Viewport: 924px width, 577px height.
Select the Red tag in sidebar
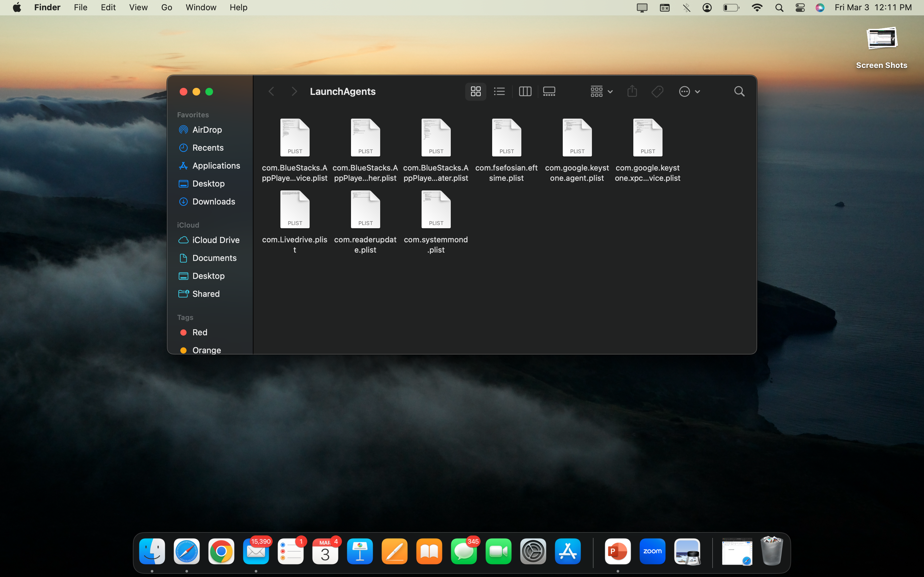(x=199, y=332)
